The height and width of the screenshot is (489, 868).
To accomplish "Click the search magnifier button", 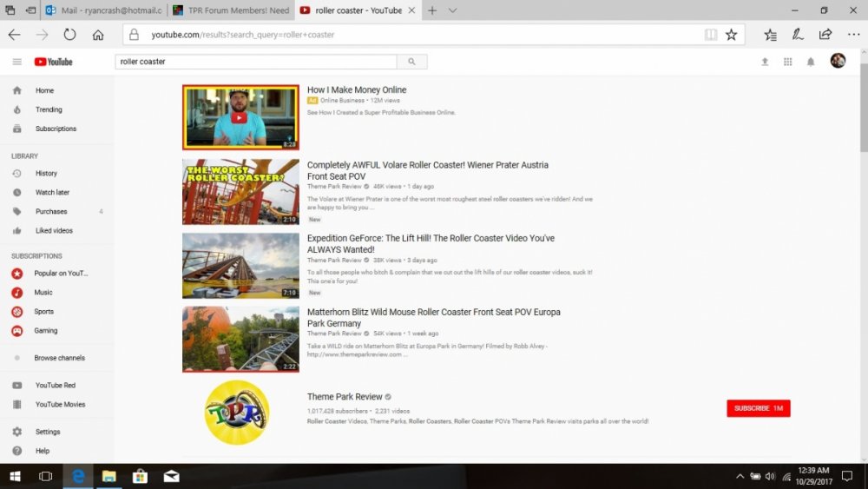I will pos(411,62).
